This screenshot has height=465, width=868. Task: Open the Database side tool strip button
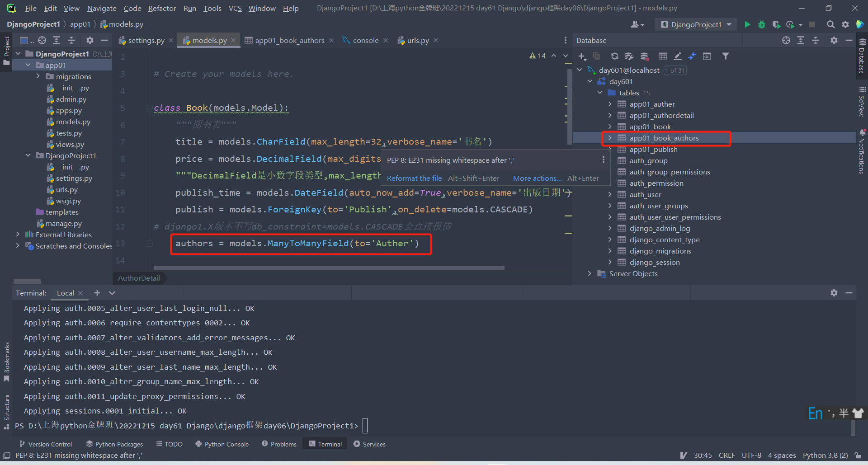862,55
